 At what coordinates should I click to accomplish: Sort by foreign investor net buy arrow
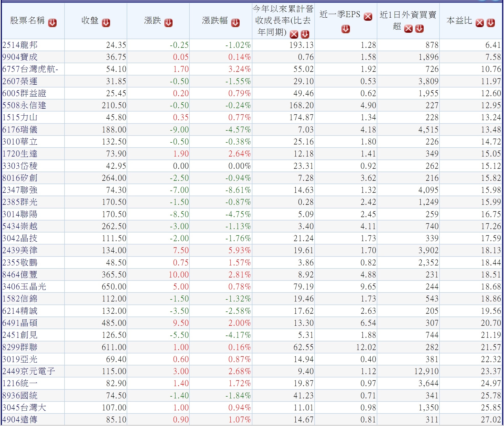(419, 28)
